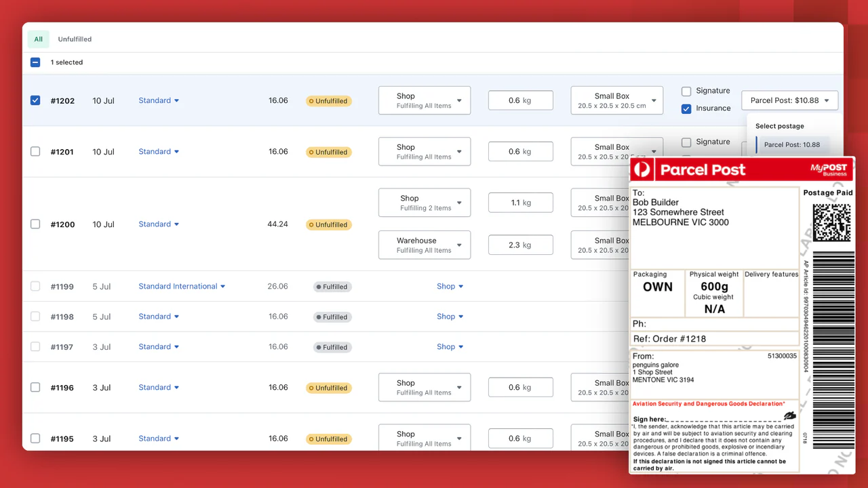Screen dimensions: 868x488
Task: Switch to the Unfulfilled tab
Action: [x=75, y=39]
